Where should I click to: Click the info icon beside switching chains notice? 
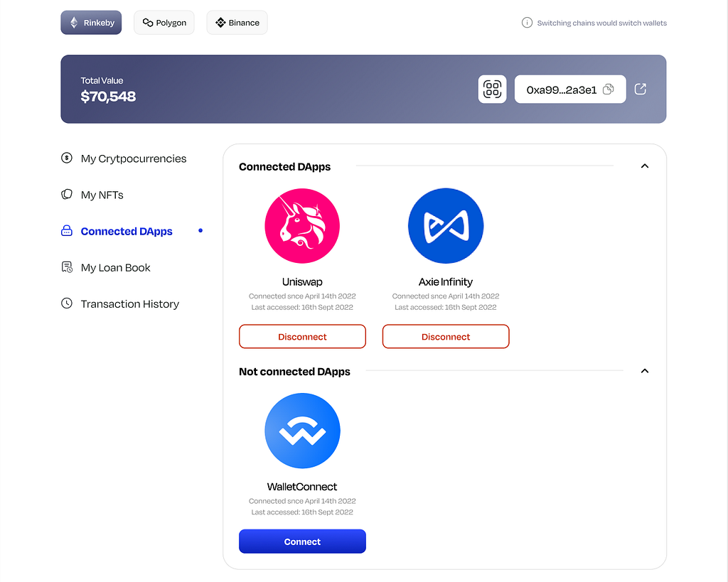coord(527,23)
